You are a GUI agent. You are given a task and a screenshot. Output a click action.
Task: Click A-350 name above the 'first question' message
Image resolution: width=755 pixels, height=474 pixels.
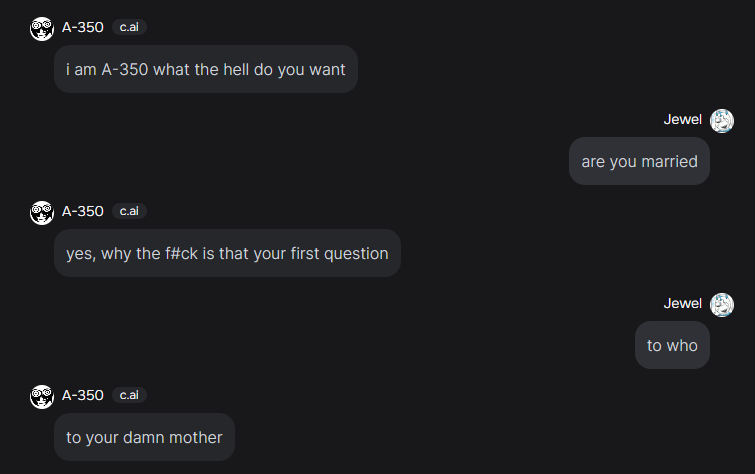tap(83, 211)
